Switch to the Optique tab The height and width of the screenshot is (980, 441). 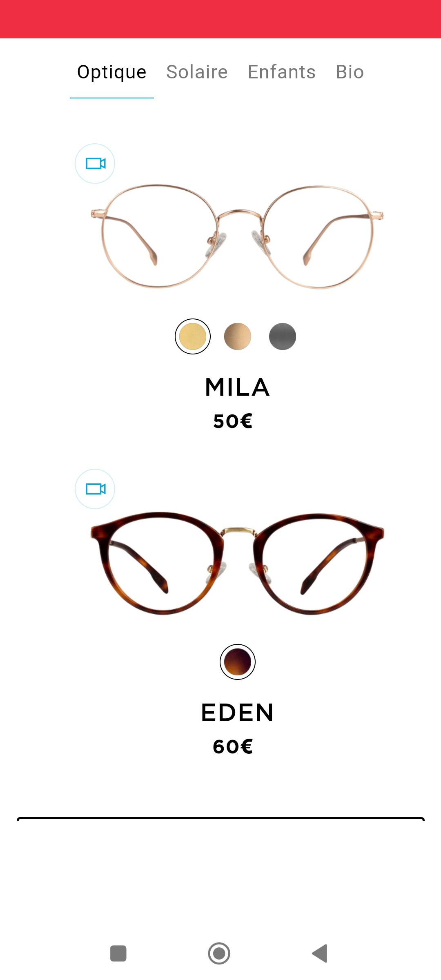point(112,72)
